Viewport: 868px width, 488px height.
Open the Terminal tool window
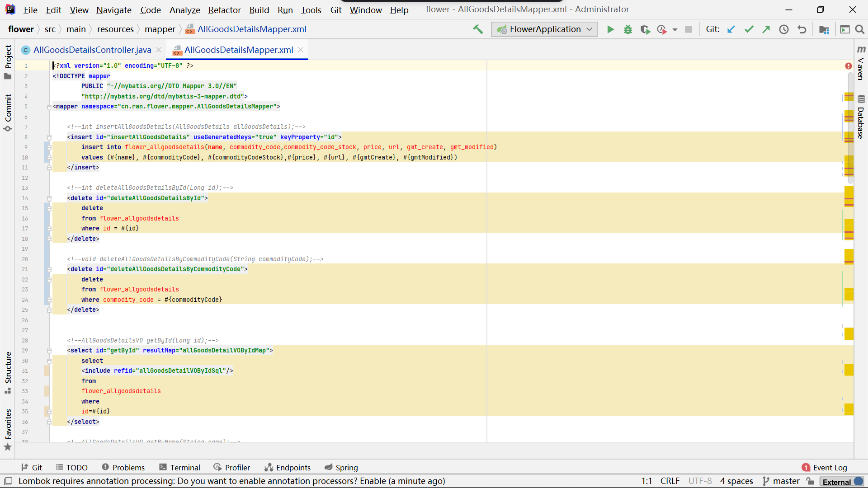[180, 468]
